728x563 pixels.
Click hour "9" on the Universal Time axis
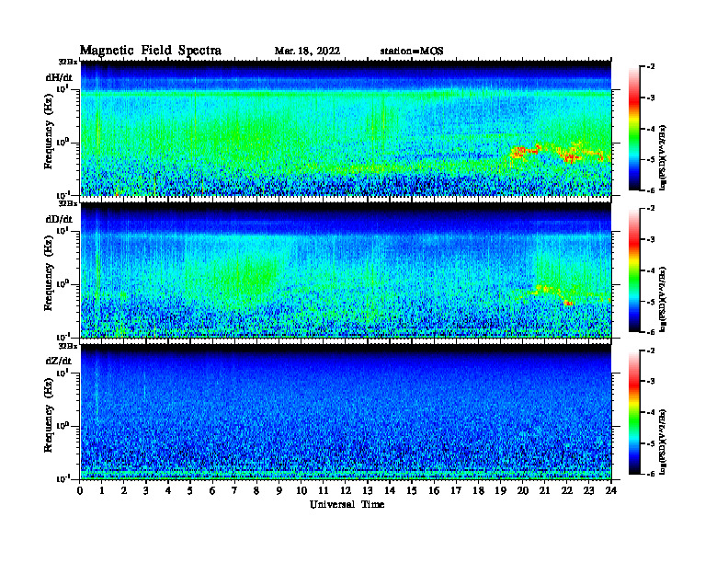click(x=279, y=491)
